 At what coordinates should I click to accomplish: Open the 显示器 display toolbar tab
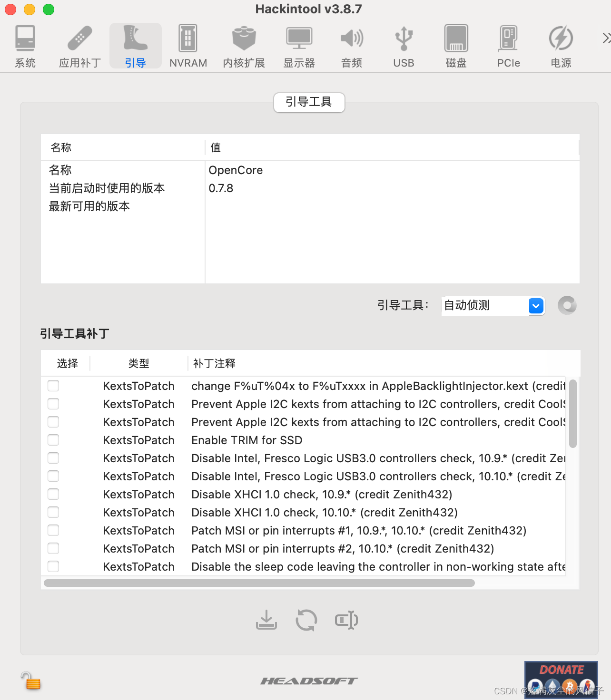coord(299,46)
